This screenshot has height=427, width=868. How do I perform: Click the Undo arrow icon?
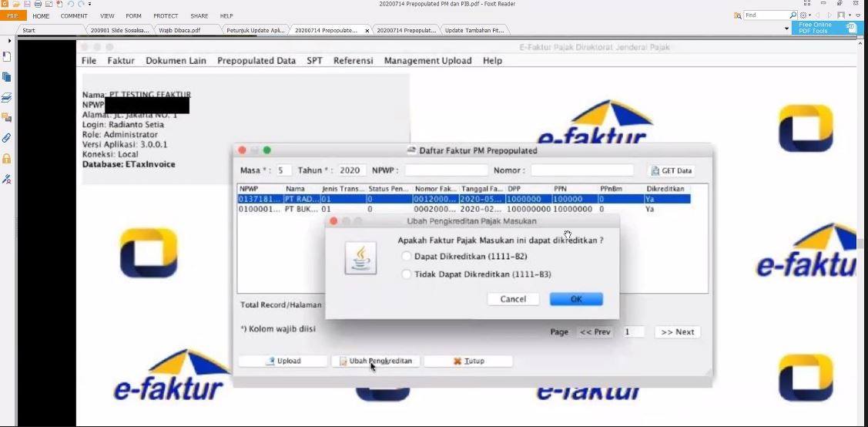pos(70,4)
